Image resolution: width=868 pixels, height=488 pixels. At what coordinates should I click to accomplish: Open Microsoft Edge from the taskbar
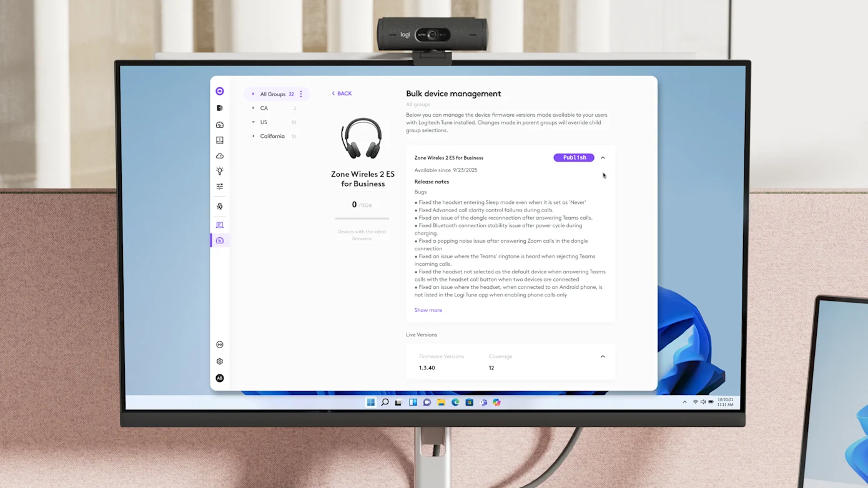[455, 403]
